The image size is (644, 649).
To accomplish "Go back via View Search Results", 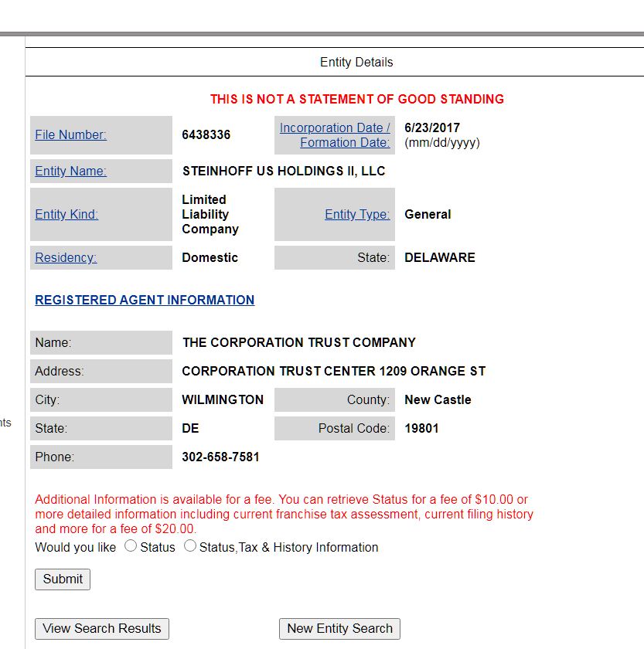I will click(x=102, y=628).
